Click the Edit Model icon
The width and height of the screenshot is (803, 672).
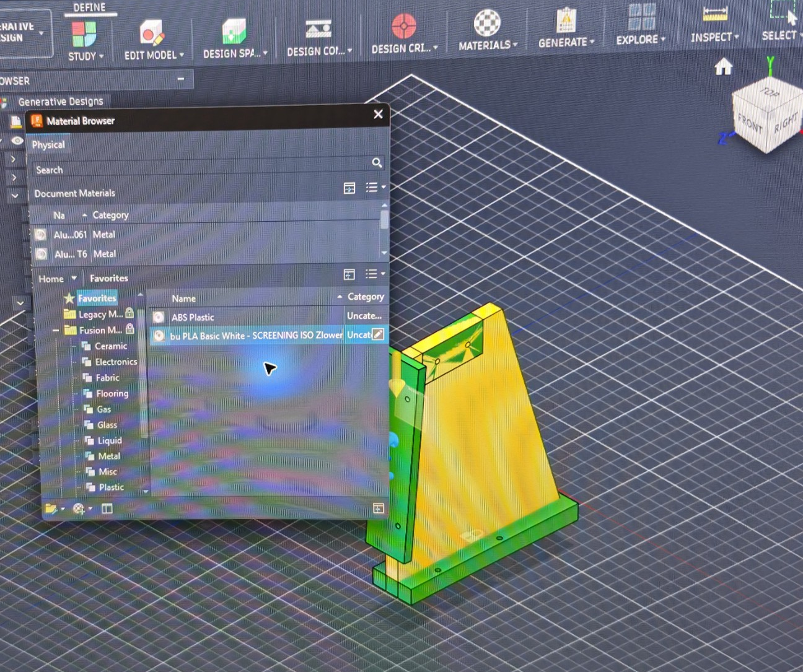(152, 33)
